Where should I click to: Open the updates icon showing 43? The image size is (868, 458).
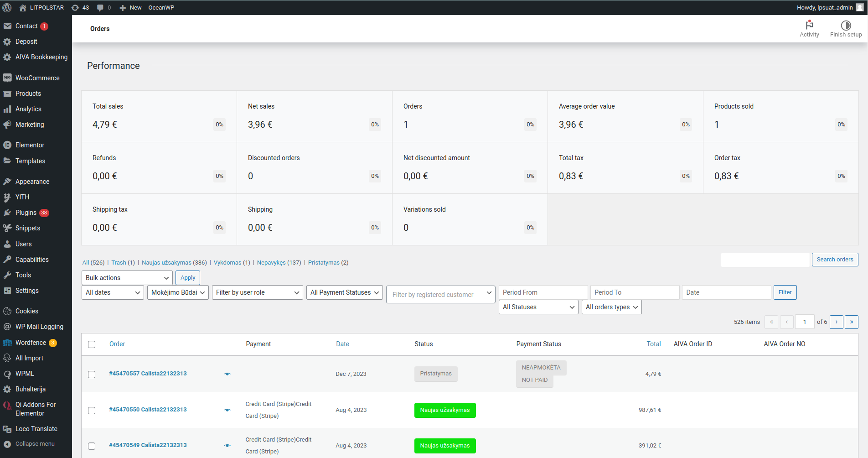point(75,7)
